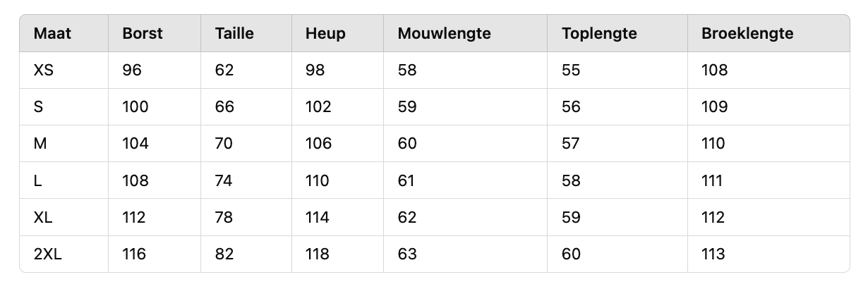Select the S size row label
The height and width of the screenshot is (289, 868).
(x=38, y=107)
